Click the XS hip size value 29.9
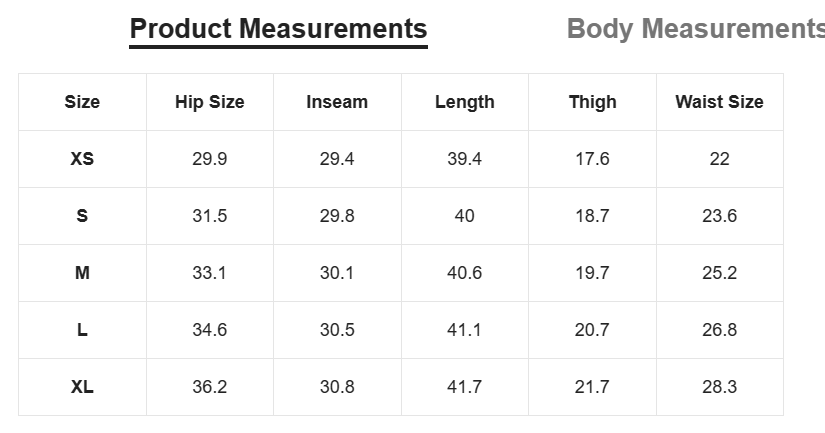This screenshot has height=433, width=825. [x=209, y=159]
